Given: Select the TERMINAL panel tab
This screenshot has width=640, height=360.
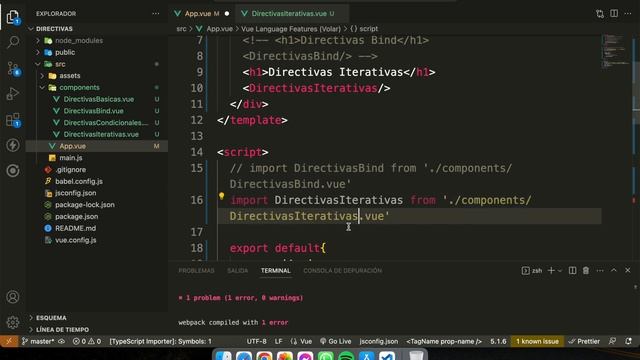Looking at the screenshot, I should (x=276, y=271).
